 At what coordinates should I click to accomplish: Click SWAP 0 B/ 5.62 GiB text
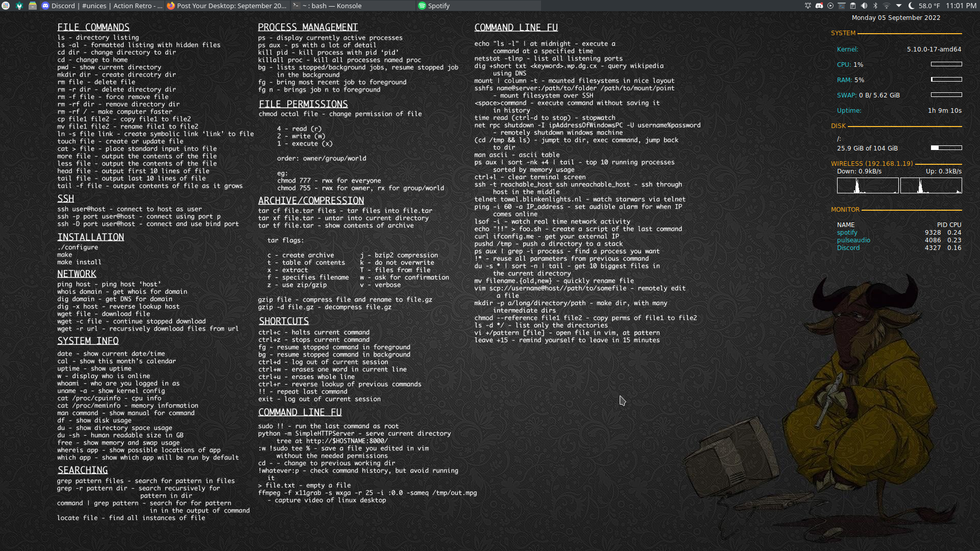[x=868, y=95]
